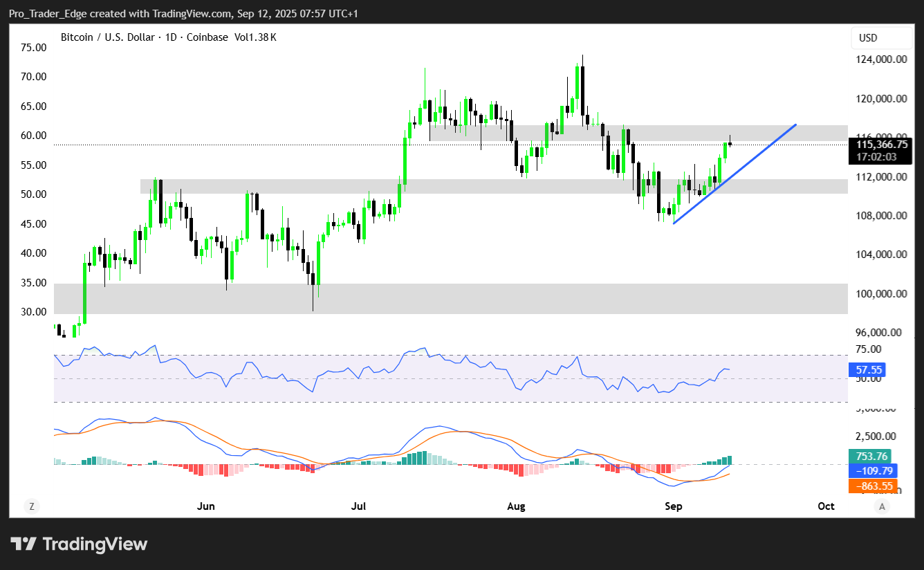Click the Jun label on time axis
The height and width of the screenshot is (570, 924).
pyautogui.click(x=205, y=506)
